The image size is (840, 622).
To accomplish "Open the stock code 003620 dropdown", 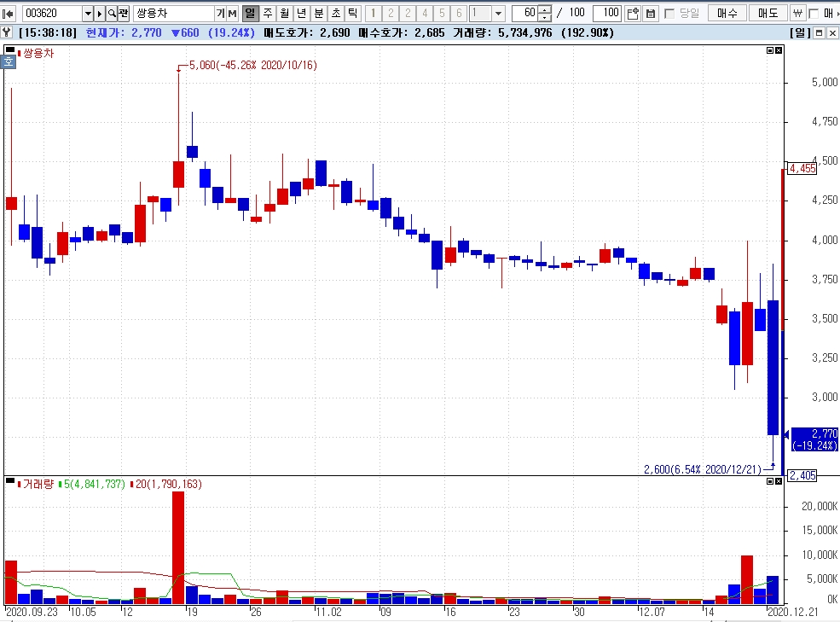I will tap(87, 13).
